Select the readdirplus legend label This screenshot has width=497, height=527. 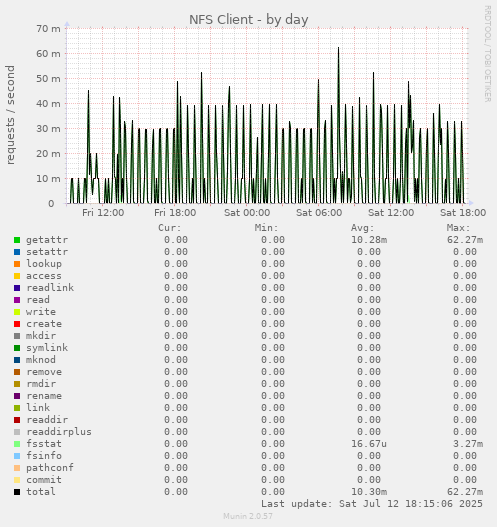click(59, 432)
